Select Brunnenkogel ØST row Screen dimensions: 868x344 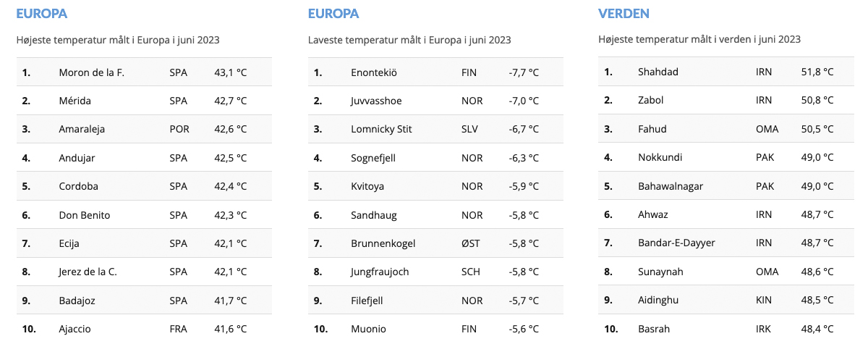coord(435,243)
